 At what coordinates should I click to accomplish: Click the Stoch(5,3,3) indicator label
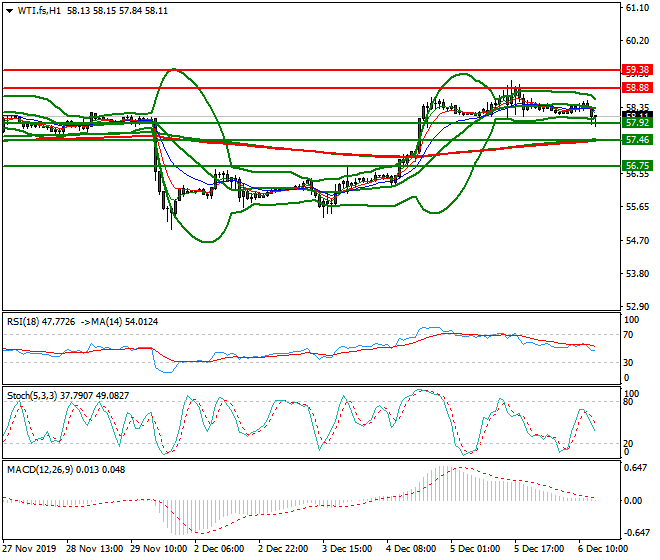pyautogui.click(x=32, y=396)
